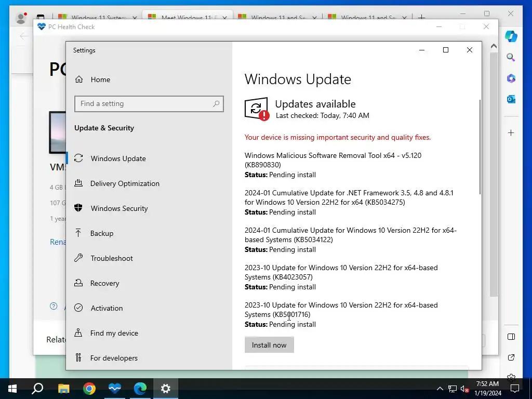Toggle Edge split screen sidebar icon
532x399 pixels.
point(511,337)
